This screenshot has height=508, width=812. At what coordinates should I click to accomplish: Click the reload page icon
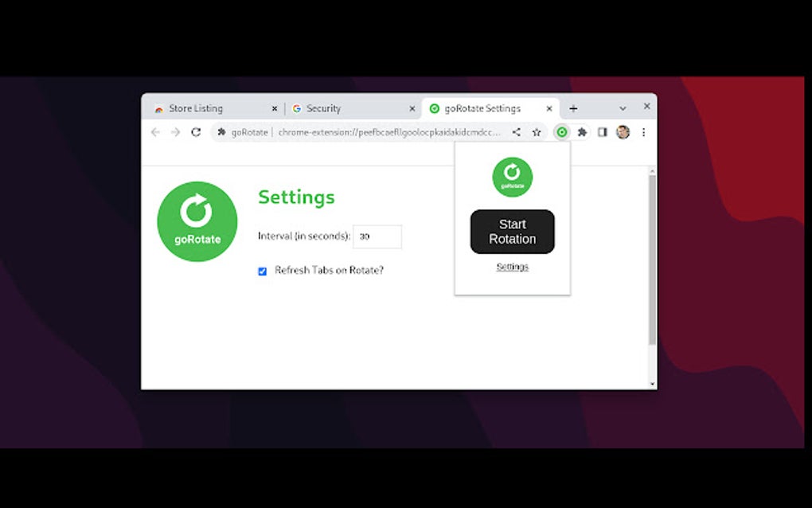click(x=196, y=132)
